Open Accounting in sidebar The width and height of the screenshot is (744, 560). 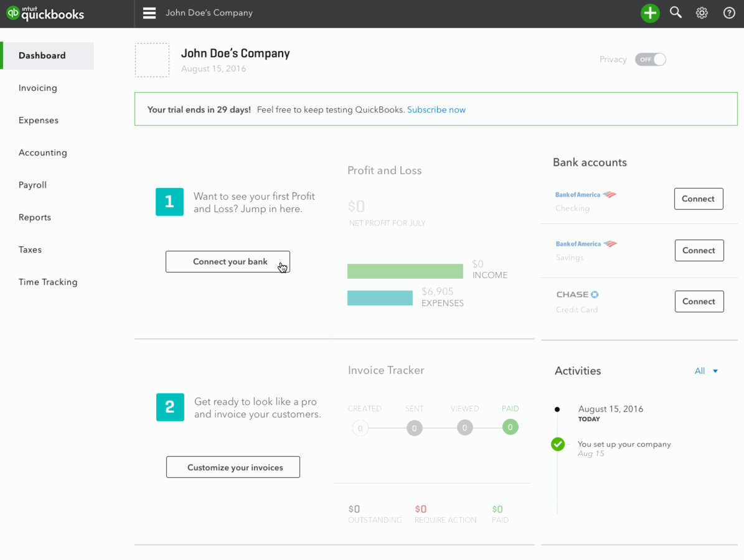click(x=43, y=152)
